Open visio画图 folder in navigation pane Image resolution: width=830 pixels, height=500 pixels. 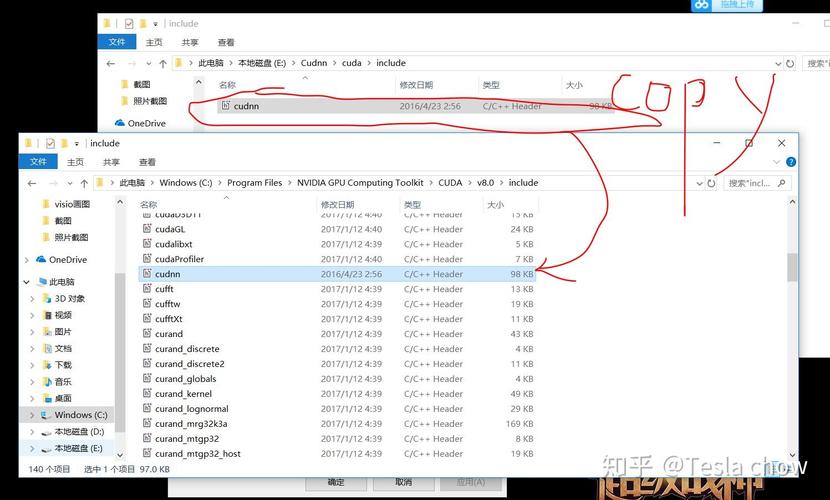click(72, 204)
